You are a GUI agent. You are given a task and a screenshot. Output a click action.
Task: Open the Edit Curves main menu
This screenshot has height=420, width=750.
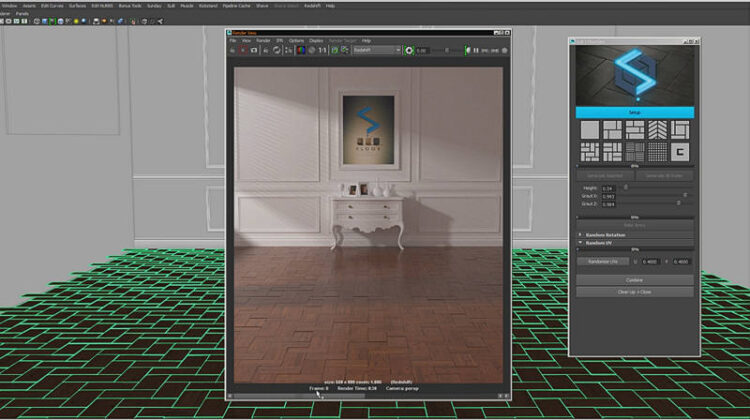point(52,6)
